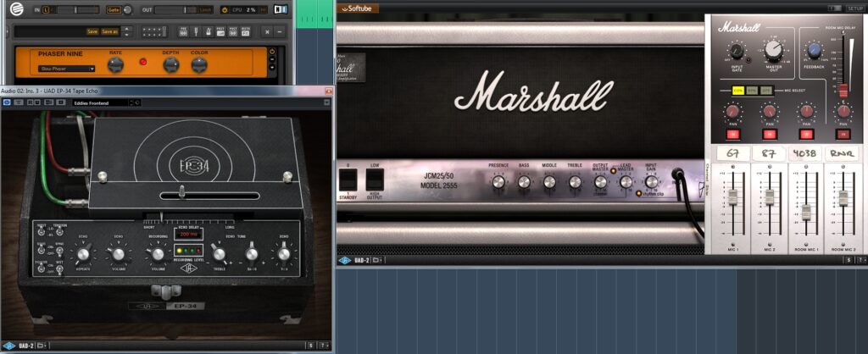Open the Phaser Nine preset dropdown
Screen dimensions: 868x354
(x=66, y=69)
